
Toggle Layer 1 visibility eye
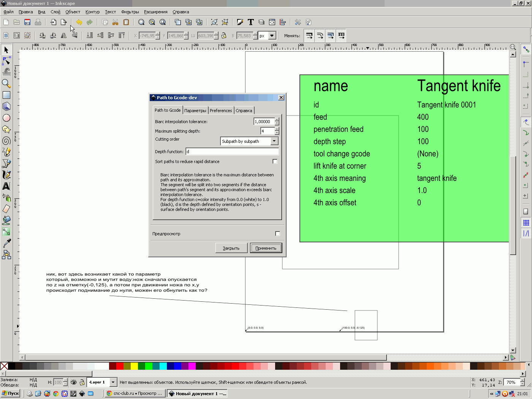tap(74, 382)
